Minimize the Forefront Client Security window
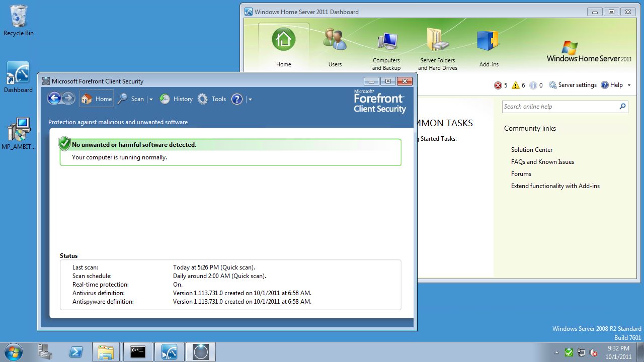 pyautogui.click(x=371, y=81)
